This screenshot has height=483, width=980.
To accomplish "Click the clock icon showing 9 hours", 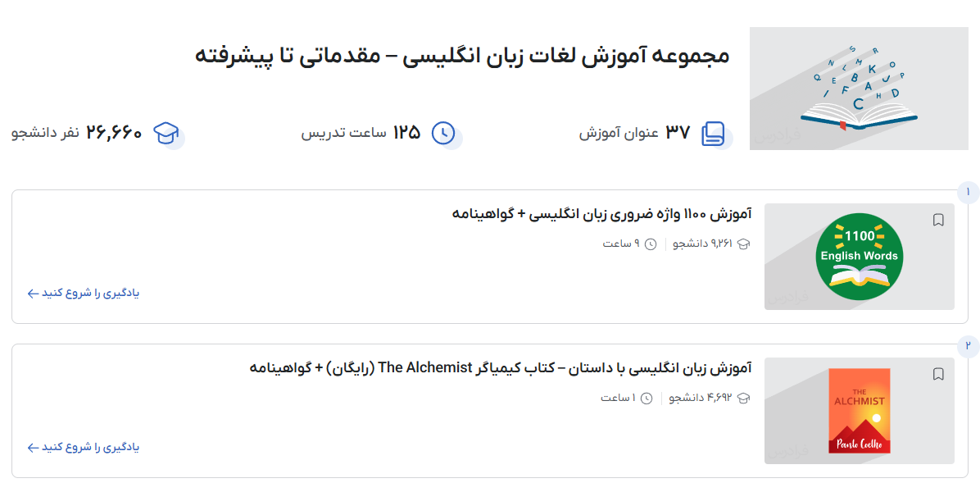I will tap(651, 244).
